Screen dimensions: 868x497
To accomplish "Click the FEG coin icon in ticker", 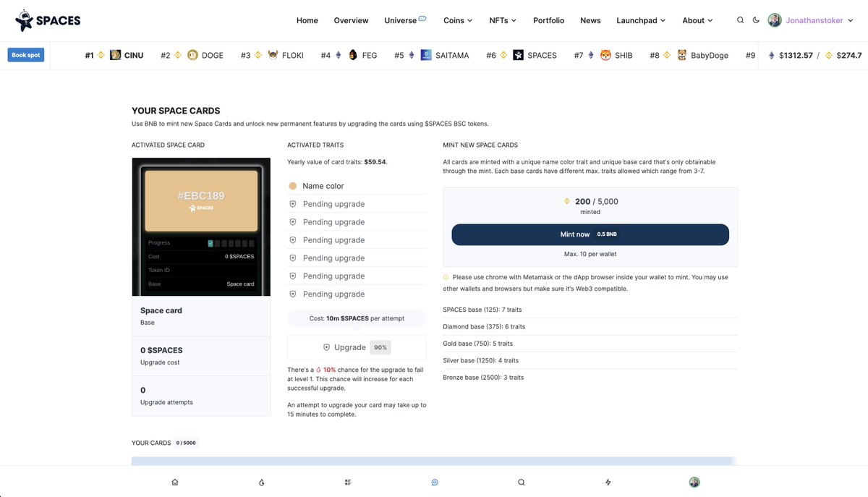I will pos(353,55).
